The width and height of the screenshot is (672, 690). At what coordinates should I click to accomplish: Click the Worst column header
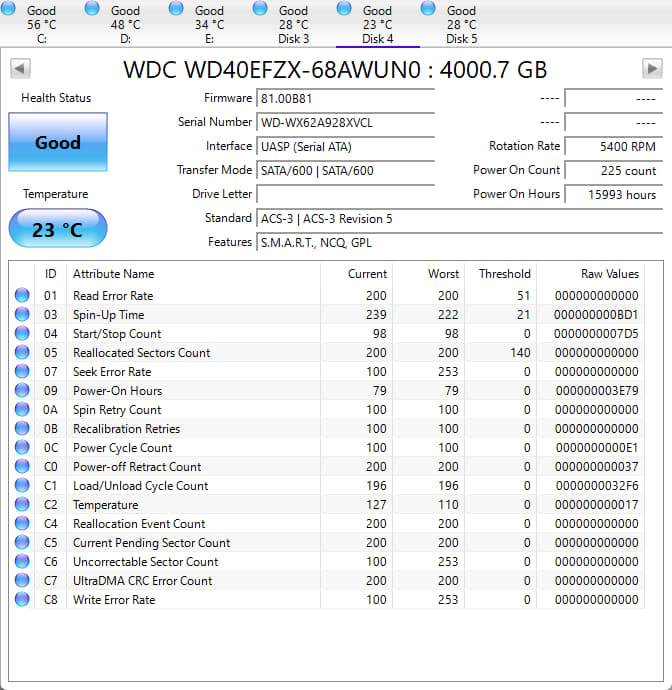pos(429,274)
